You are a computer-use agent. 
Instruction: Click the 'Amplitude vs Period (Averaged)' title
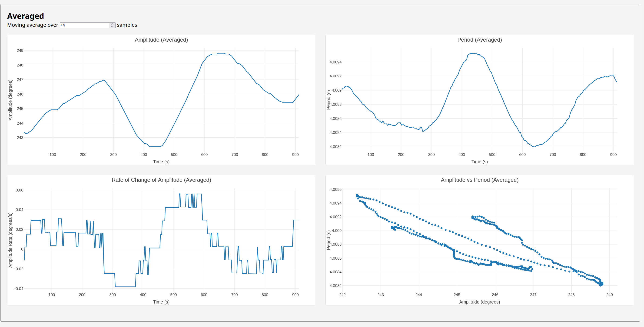479,180
